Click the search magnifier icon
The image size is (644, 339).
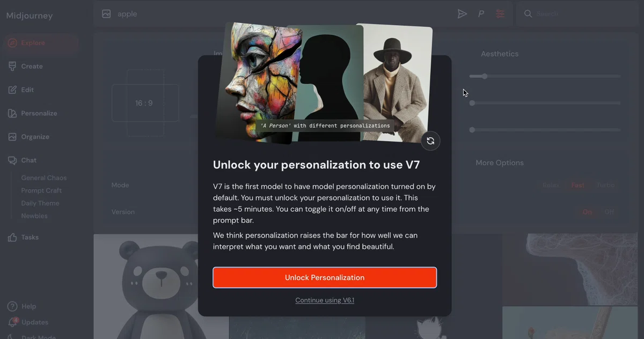click(x=528, y=14)
